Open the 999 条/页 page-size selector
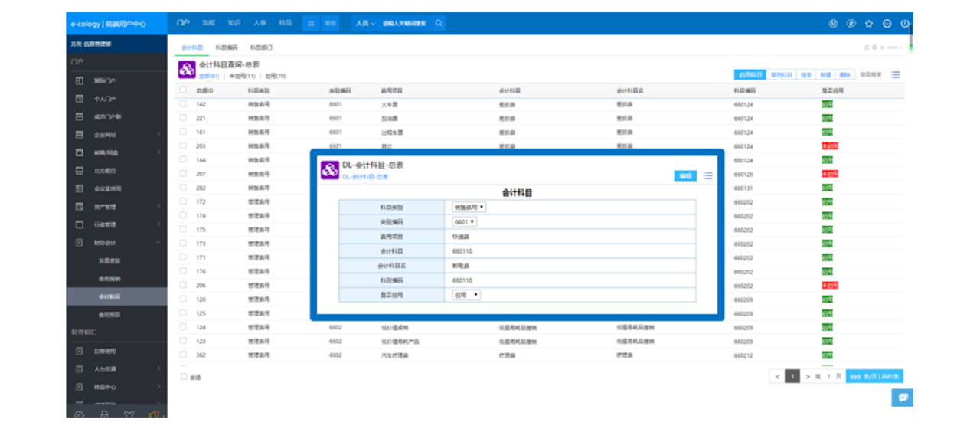 [x=875, y=376]
